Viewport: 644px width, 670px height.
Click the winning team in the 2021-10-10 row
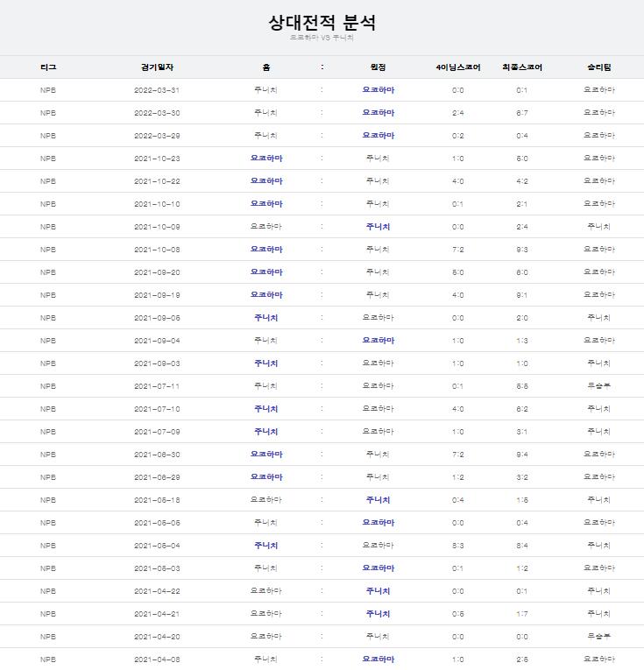point(599,204)
